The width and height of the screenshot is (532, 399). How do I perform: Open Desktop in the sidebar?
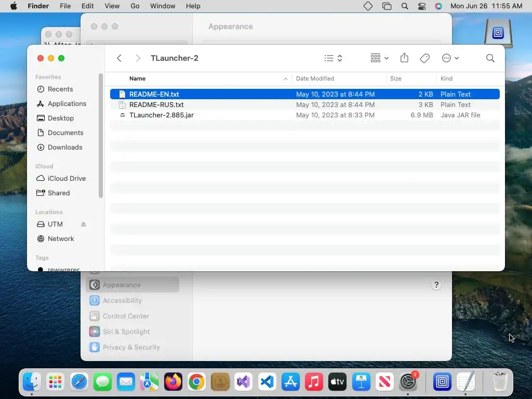point(60,118)
